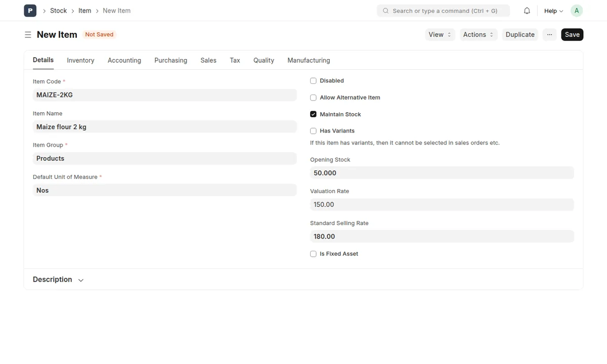This screenshot has height=364, width=607.
Task: Click the Item Code field MAIZE-2KG
Action: tap(164, 95)
